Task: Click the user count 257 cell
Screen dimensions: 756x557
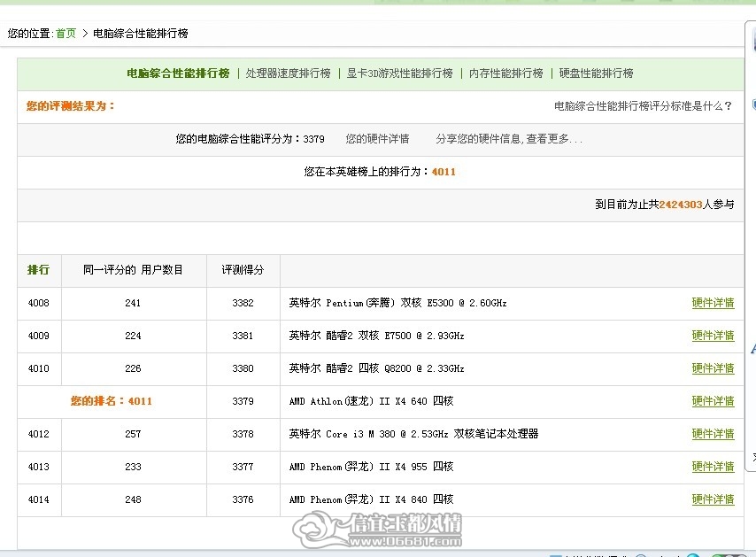Action: tap(133, 434)
